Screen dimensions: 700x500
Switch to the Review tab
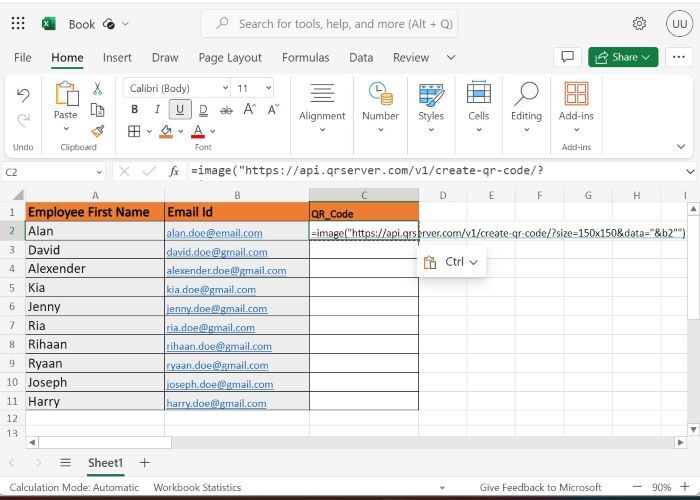click(411, 58)
